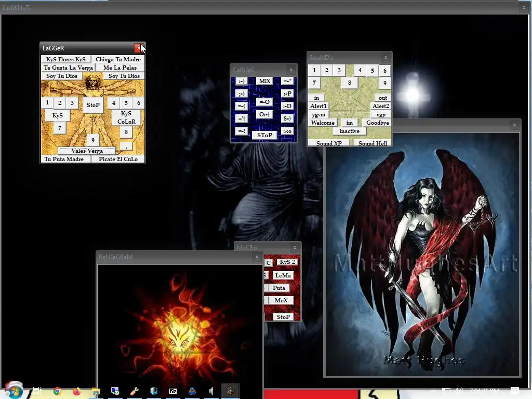Click the LeMa button in MaCRo
532x399 pixels.
click(283, 275)
